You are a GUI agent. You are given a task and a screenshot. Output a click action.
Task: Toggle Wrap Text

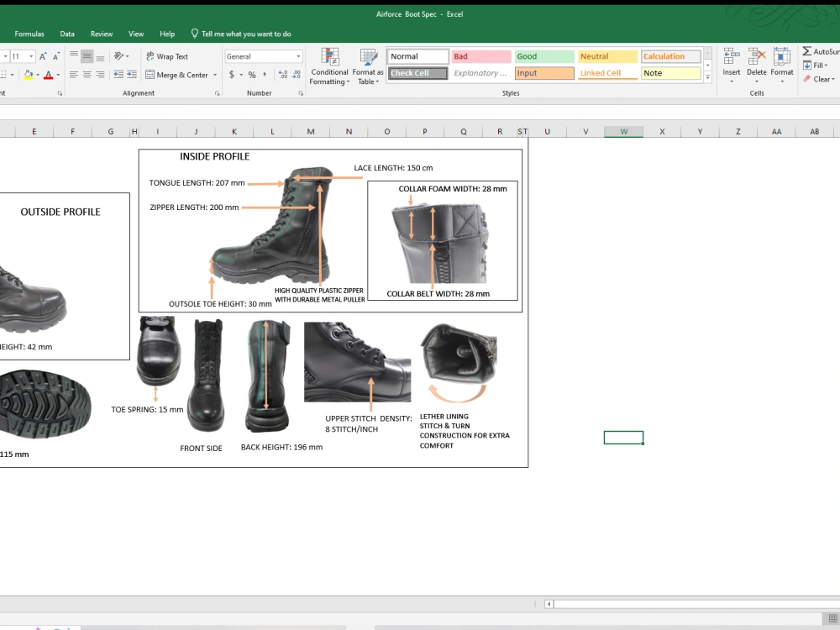(167, 56)
